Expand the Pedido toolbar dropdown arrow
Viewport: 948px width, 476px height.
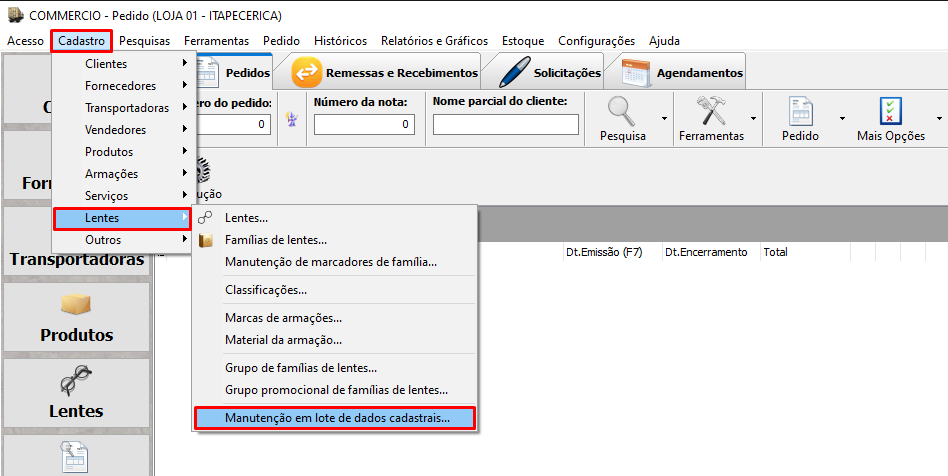pos(842,117)
